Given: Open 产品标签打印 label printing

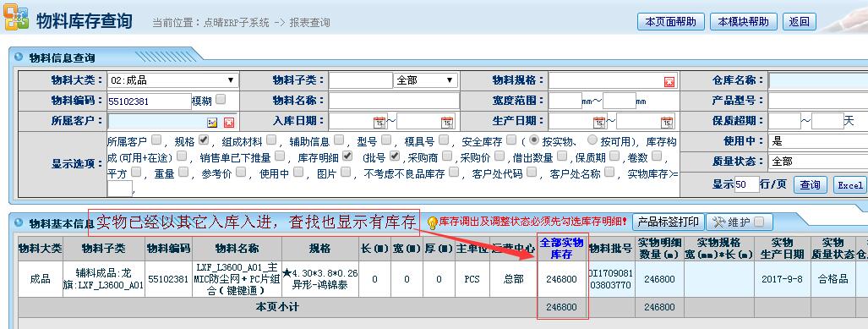Looking at the screenshot, I should click(669, 222).
